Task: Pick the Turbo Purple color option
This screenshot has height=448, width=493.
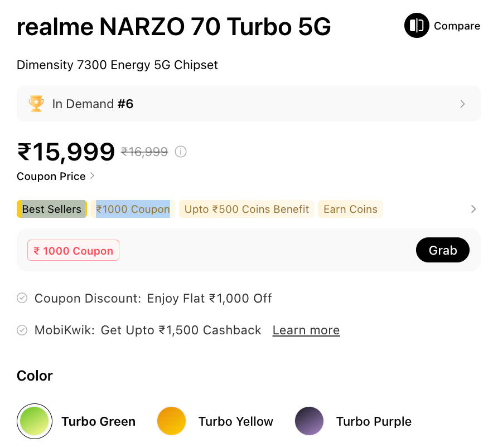Action: pos(309,421)
